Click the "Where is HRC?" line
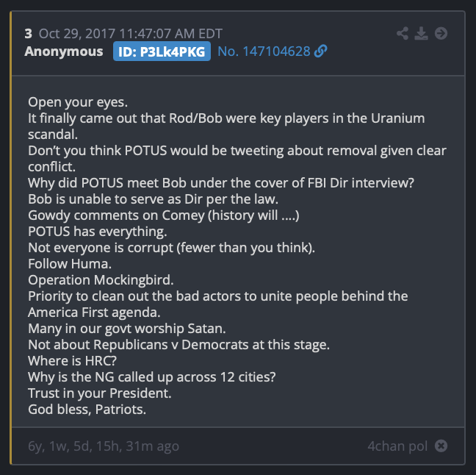Viewport: 476px width, 475px height. pyautogui.click(x=72, y=361)
